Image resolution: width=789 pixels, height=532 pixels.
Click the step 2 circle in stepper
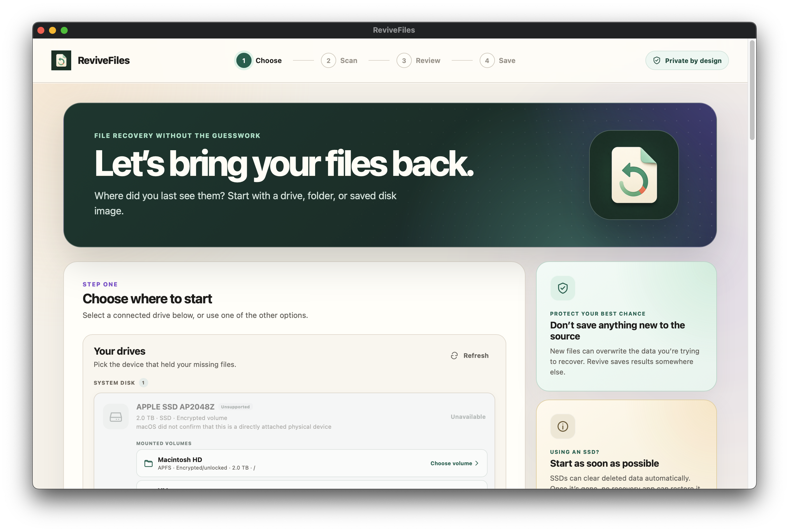pos(328,60)
